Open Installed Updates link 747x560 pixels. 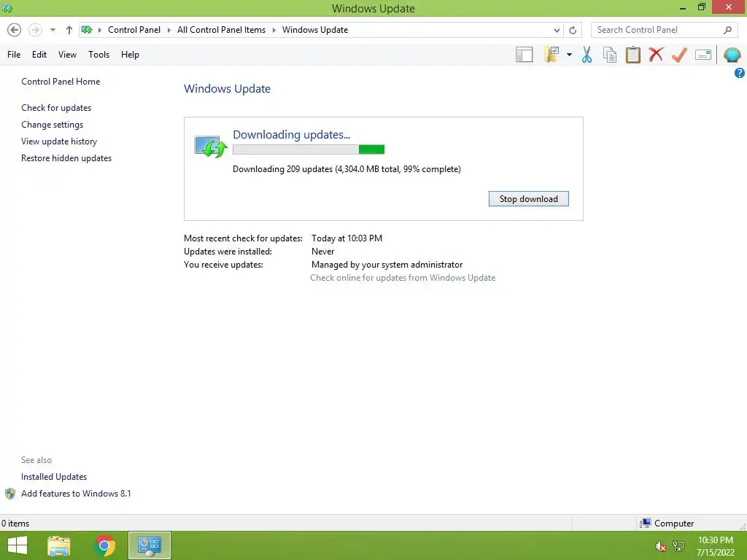click(54, 477)
